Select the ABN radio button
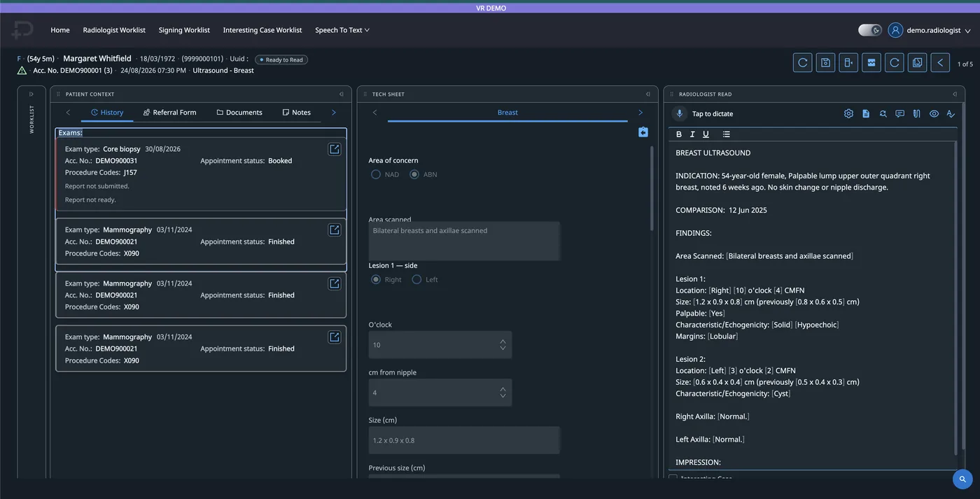The height and width of the screenshot is (499, 980). click(x=414, y=174)
